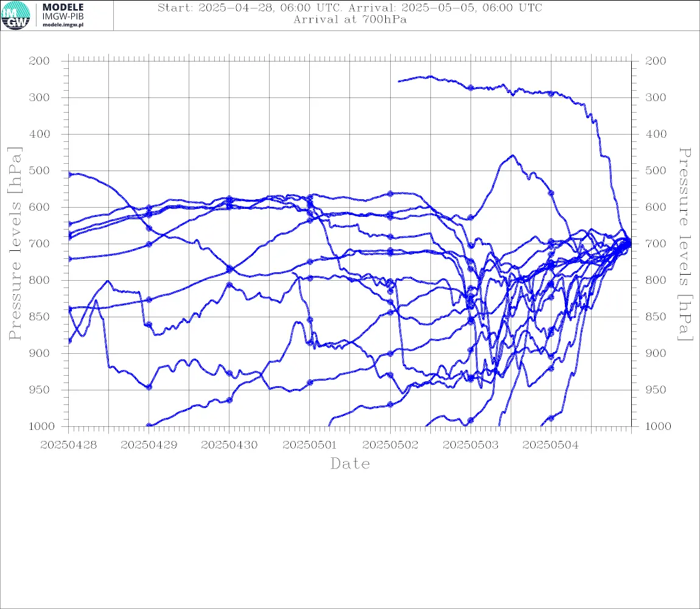The image size is (700, 609).
Task: Click the left axis 600 label
Action: (40, 207)
